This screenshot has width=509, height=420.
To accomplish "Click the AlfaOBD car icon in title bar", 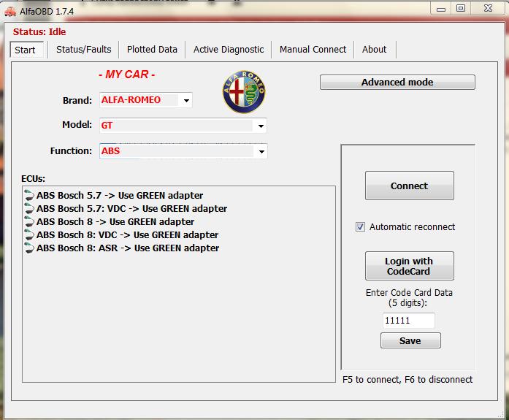I will click(x=10, y=12).
